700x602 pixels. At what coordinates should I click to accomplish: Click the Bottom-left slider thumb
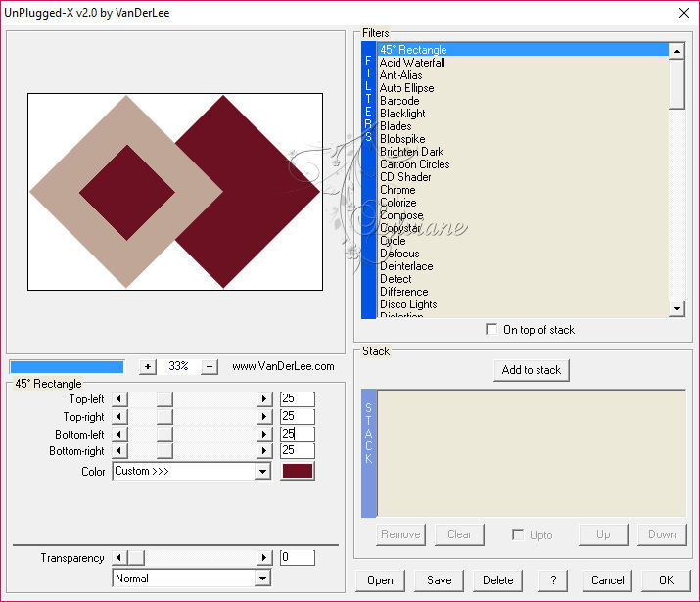tap(164, 434)
